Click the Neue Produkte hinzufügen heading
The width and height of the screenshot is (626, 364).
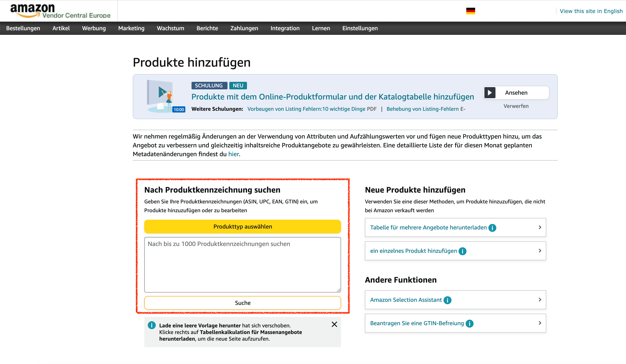pyautogui.click(x=415, y=190)
